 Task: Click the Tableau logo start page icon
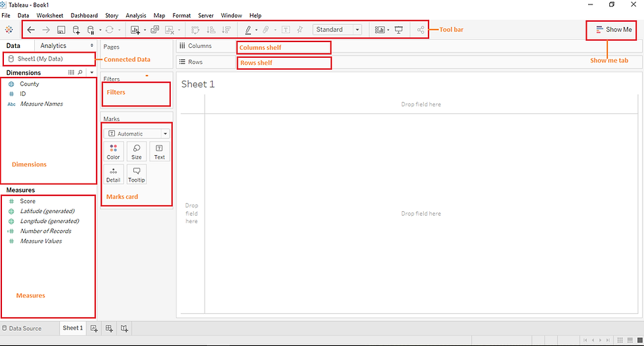(x=9, y=30)
